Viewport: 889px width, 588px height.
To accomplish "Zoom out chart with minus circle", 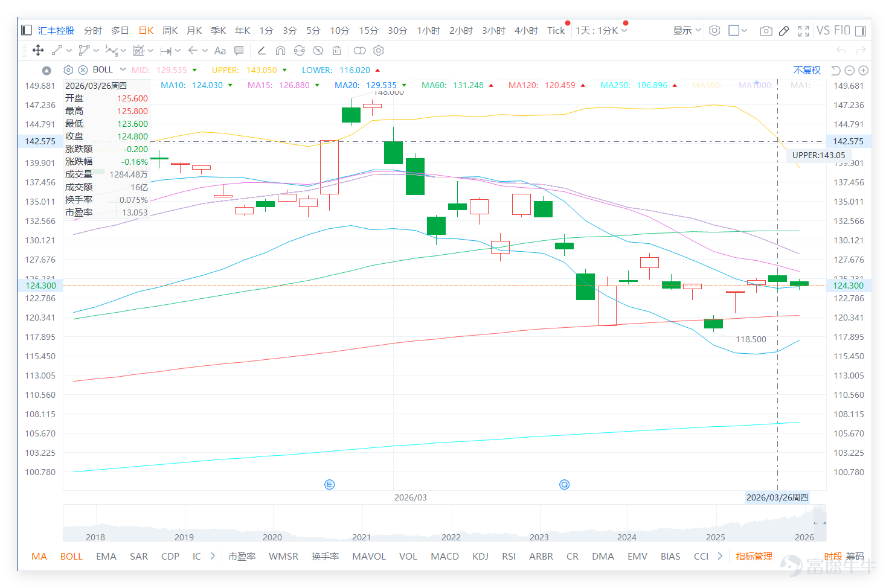I will 850,70.
